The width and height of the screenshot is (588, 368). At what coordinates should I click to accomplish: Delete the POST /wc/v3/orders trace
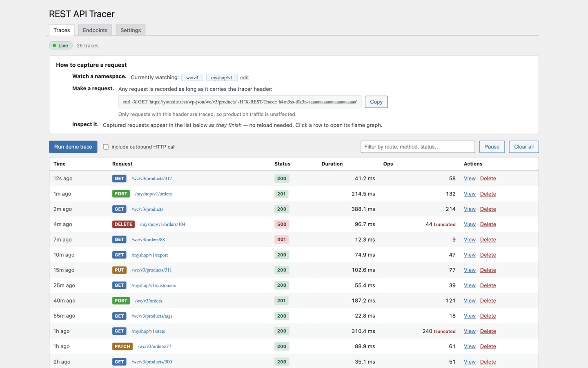pos(488,301)
